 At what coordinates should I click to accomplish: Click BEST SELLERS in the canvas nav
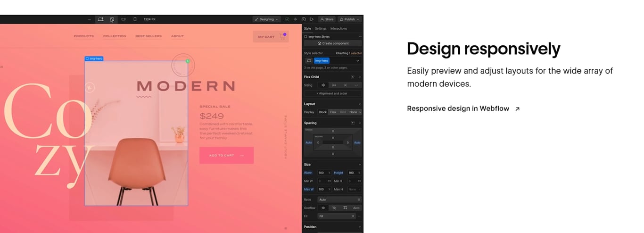[x=149, y=36]
